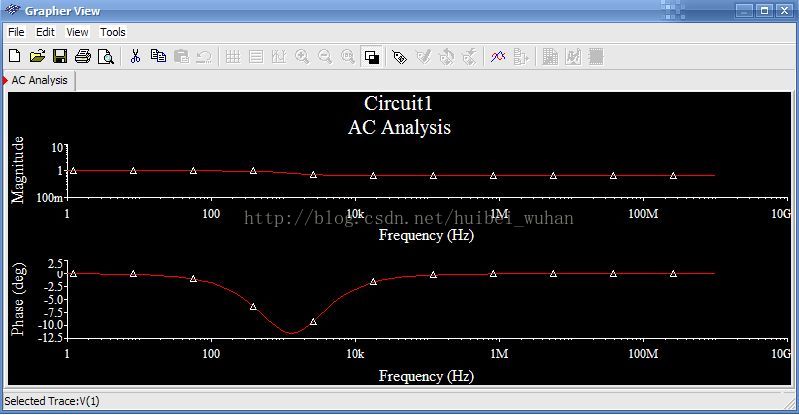799x415 pixels.
Task: Click the overlay traces curve icon
Action: coord(498,56)
